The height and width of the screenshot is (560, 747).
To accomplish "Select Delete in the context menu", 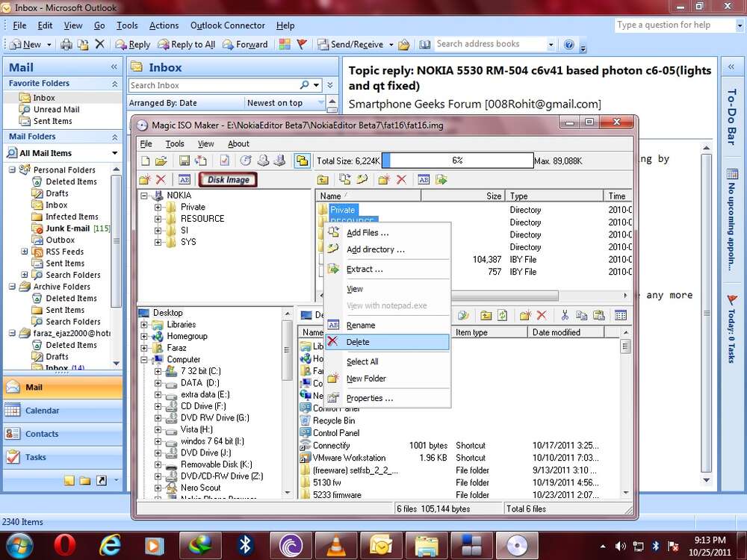I will (x=387, y=342).
